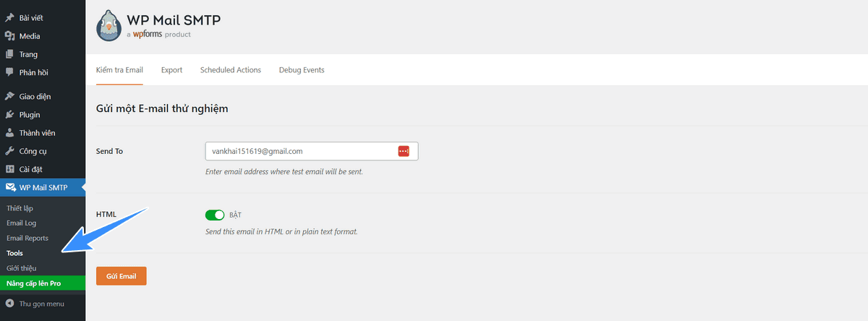Click the red password manager icon in email field
The height and width of the screenshot is (321, 868).
(x=404, y=151)
